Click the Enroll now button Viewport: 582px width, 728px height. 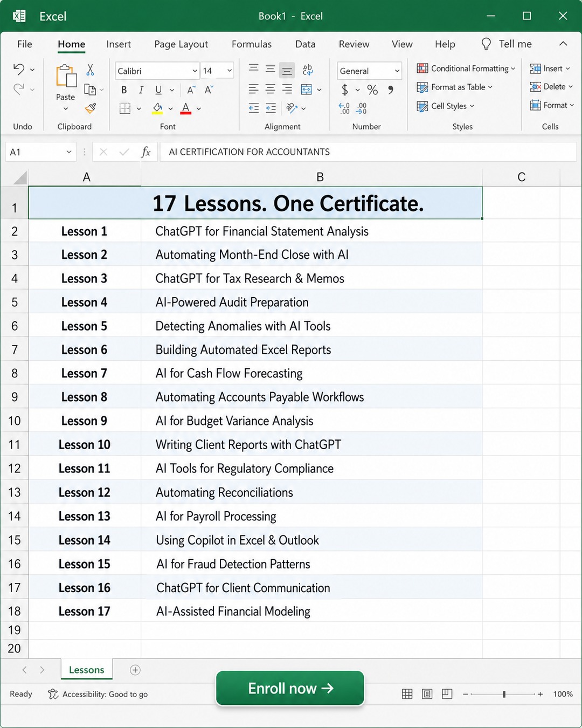click(x=290, y=688)
